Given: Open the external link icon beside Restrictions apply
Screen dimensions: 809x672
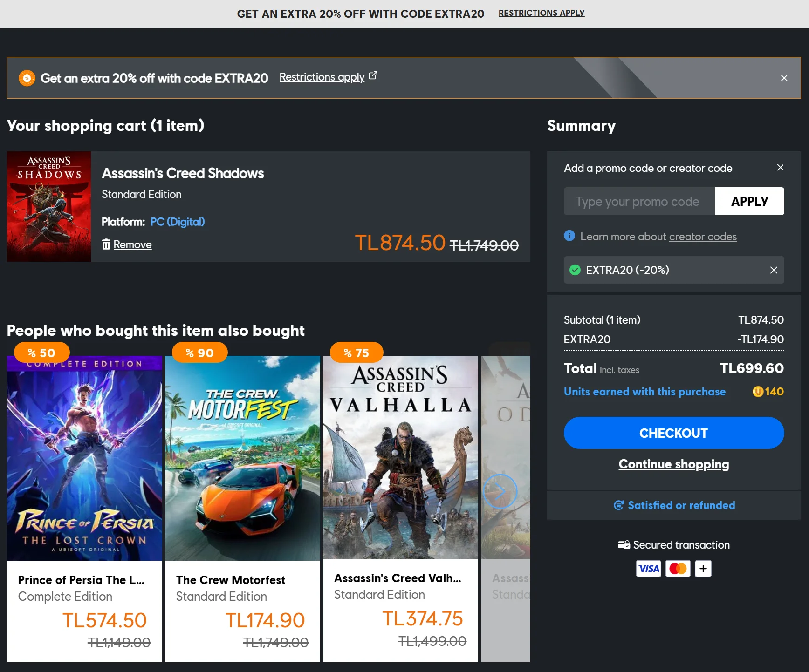Looking at the screenshot, I should click(x=373, y=75).
